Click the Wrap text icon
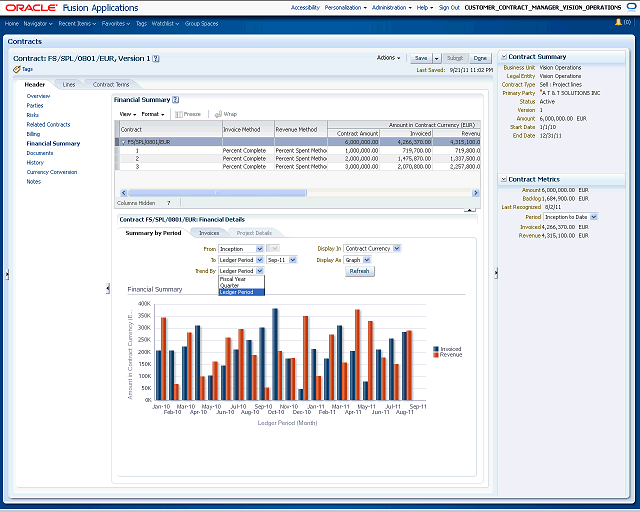Image resolution: width=640 pixels, height=512 pixels. pyautogui.click(x=218, y=114)
